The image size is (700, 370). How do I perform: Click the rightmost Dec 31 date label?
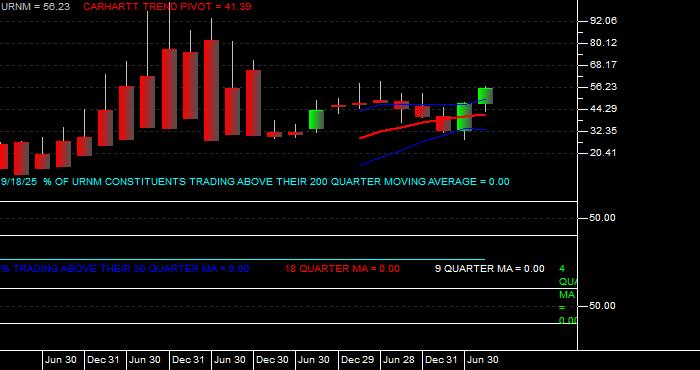tap(441, 360)
